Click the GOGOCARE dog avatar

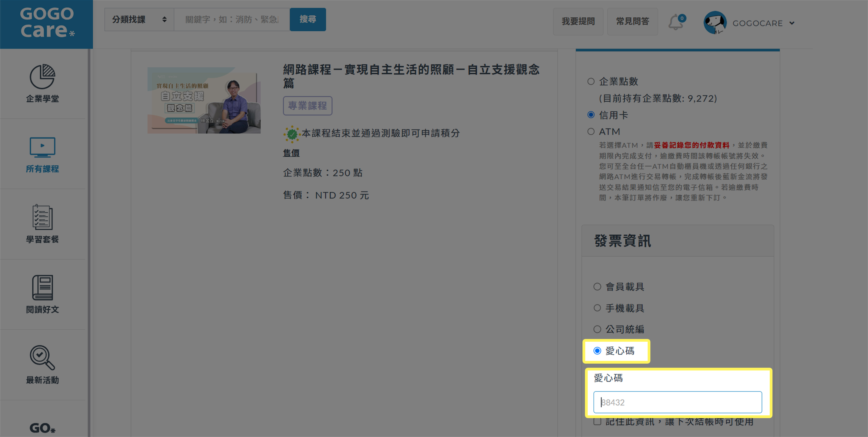point(715,23)
